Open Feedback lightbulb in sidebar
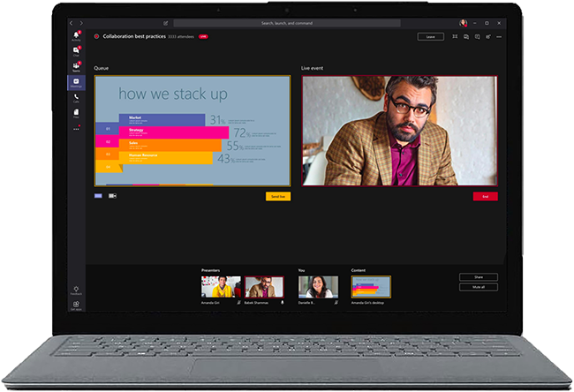 (x=76, y=290)
